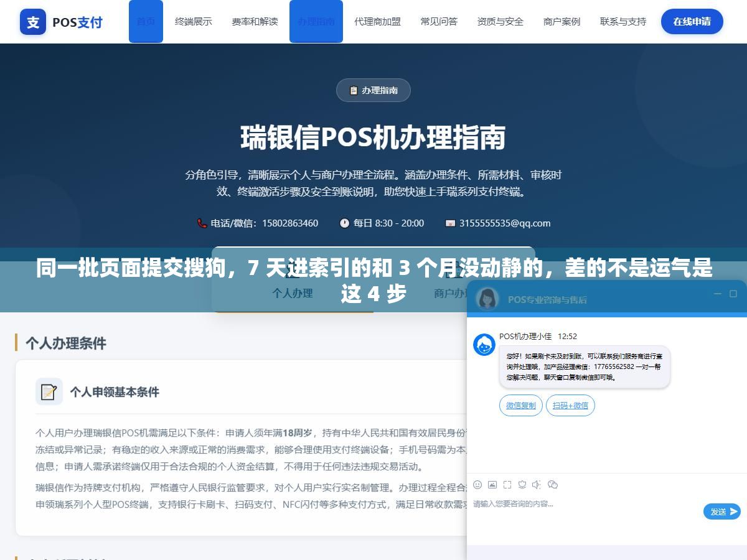Open 资质与安全 in the navigation bar
The image size is (747, 560).
(x=500, y=21)
